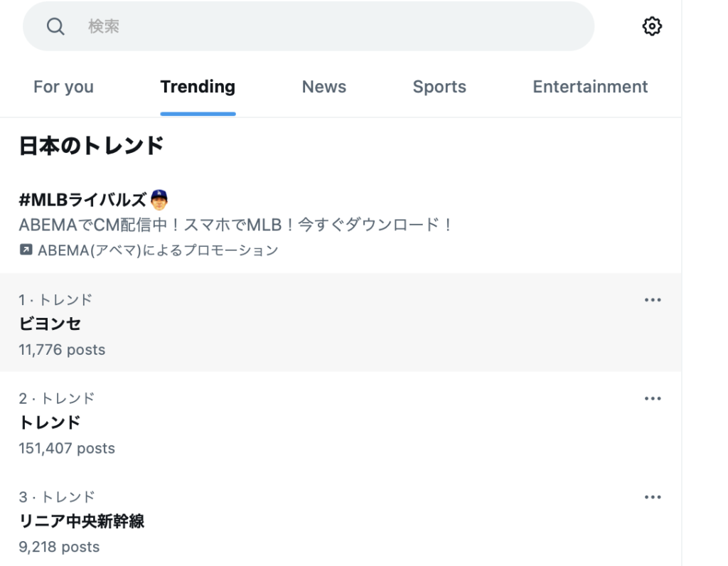
Task: Click the ABEMAでCM配信中 promo description
Action: tap(236, 225)
